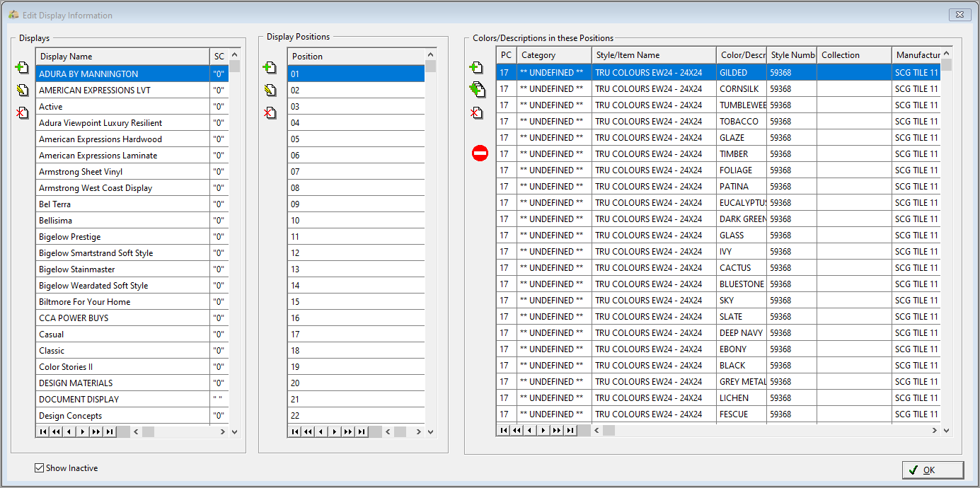980x488 pixels.
Task: Click the Style/Item Name column header
Action: tap(654, 55)
